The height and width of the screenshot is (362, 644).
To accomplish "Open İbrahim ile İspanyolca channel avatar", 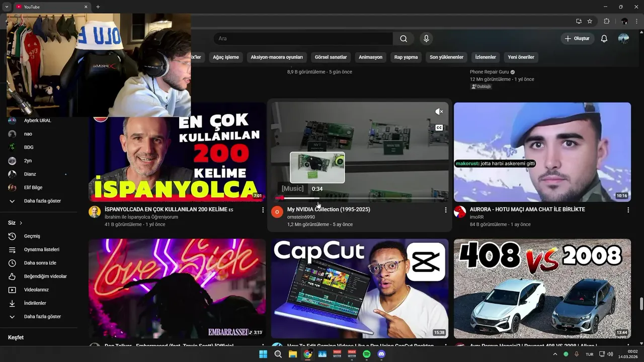I will (x=95, y=212).
